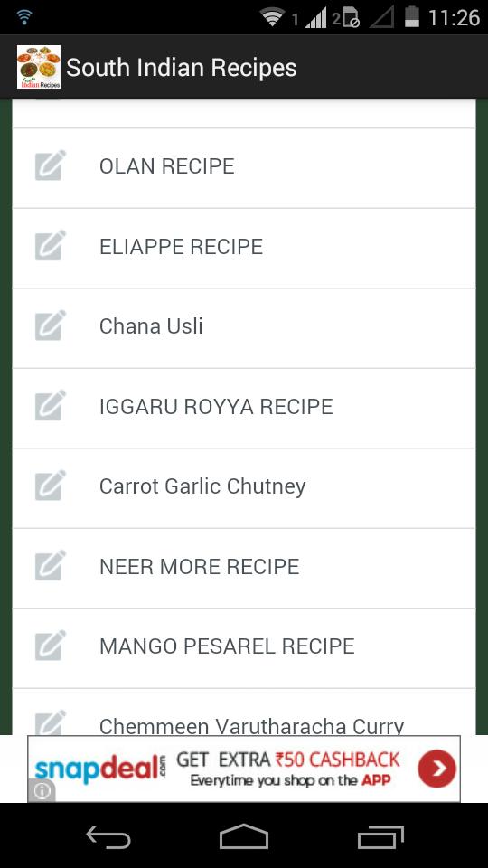Tap the South Indian Recipes app logo

(39, 68)
